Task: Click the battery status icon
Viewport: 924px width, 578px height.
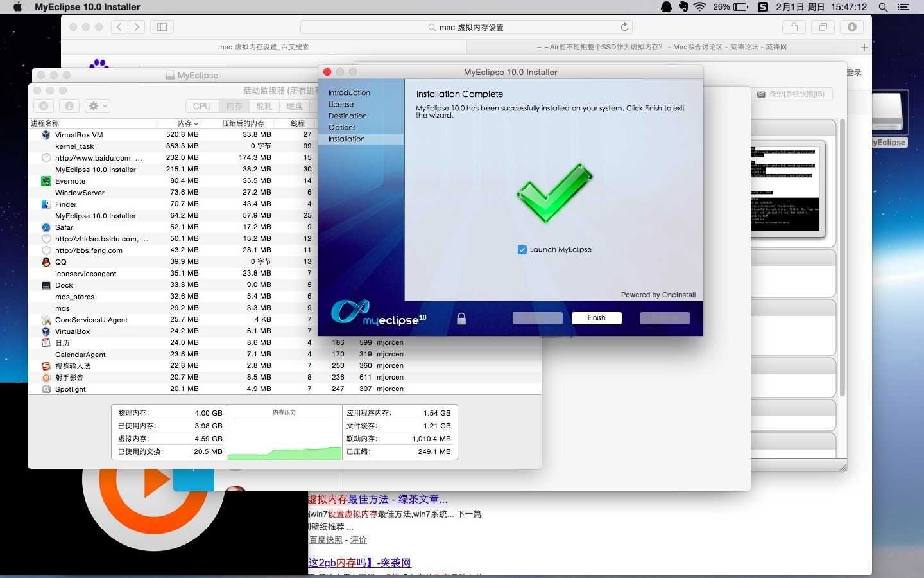Action: point(740,7)
